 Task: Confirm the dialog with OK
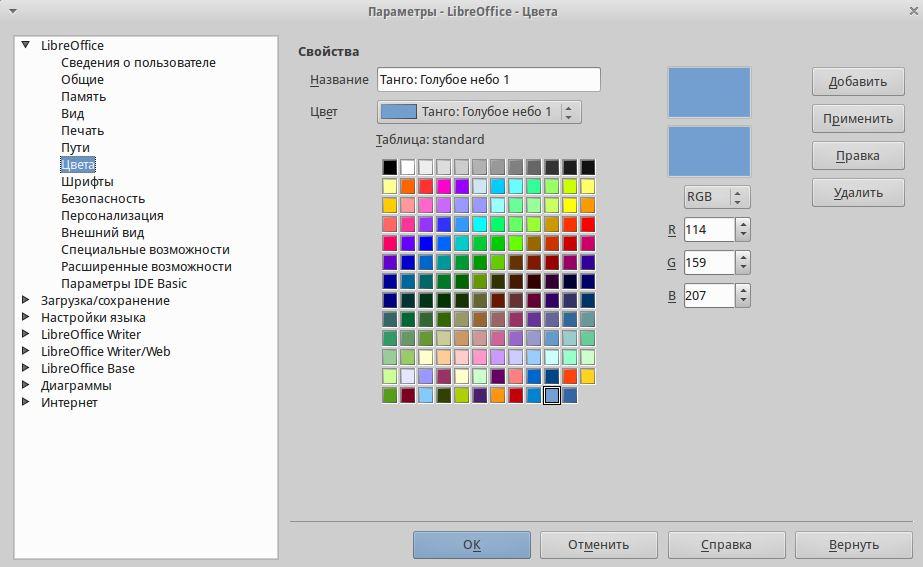(472, 545)
